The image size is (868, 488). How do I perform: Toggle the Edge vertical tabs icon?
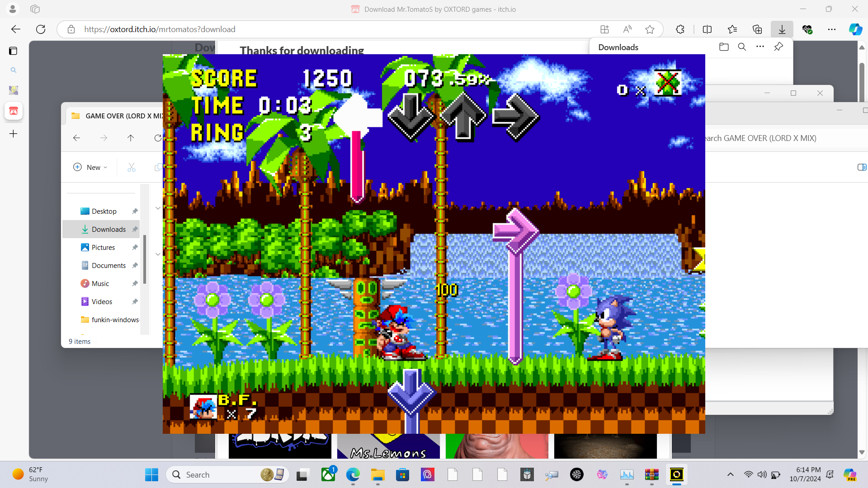pyautogui.click(x=13, y=51)
